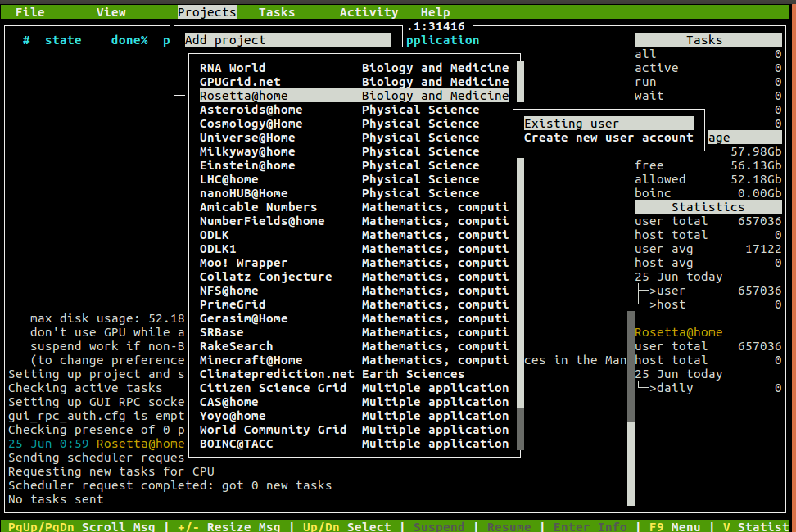Pick Gerasim@Home from the project list
Image resolution: width=796 pixels, height=532 pixels.
point(355,318)
